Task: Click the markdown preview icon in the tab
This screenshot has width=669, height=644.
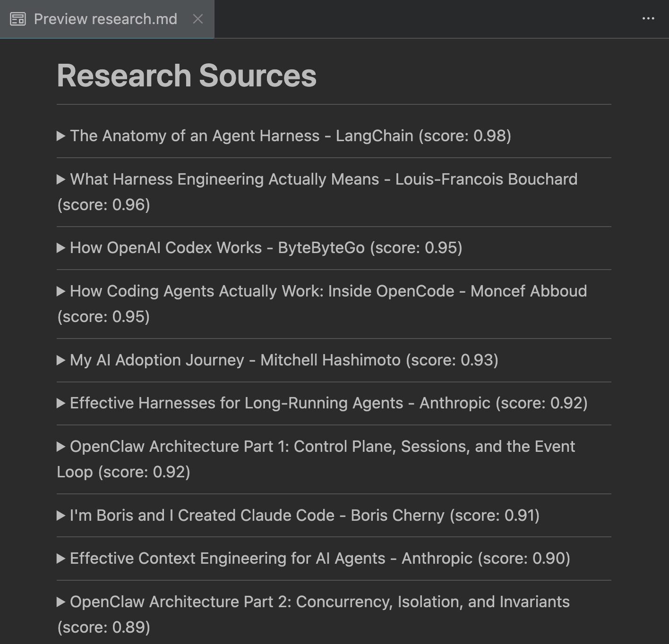Action: pyautogui.click(x=18, y=19)
